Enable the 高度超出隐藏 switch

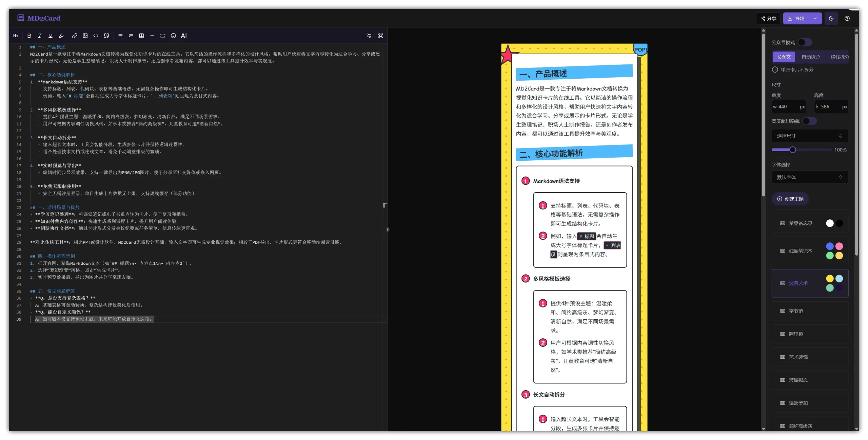[x=809, y=121]
